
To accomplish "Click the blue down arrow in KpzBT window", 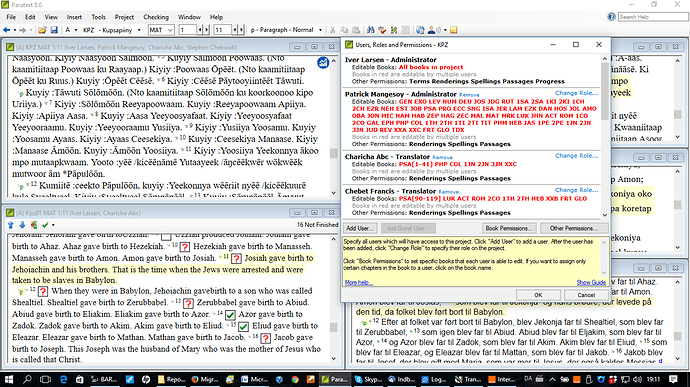I will pyautogui.click(x=22, y=225).
